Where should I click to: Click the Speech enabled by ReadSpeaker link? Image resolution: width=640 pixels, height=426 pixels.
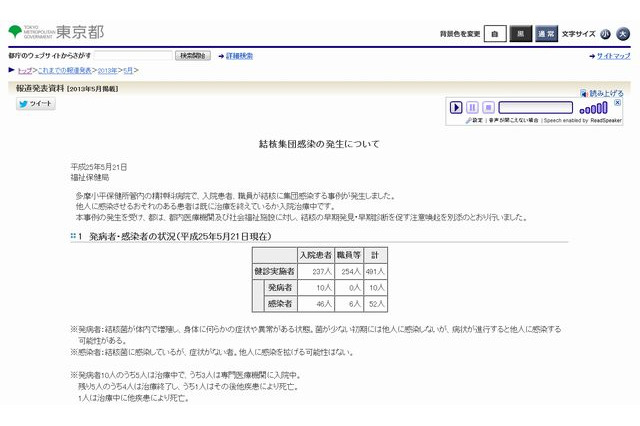[x=583, y=120]
